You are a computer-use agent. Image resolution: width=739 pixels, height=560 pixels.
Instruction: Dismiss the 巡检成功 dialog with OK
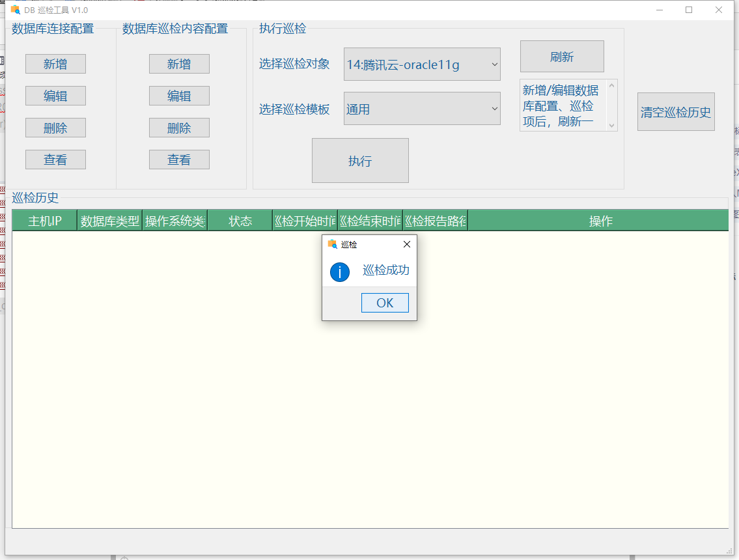385,302
